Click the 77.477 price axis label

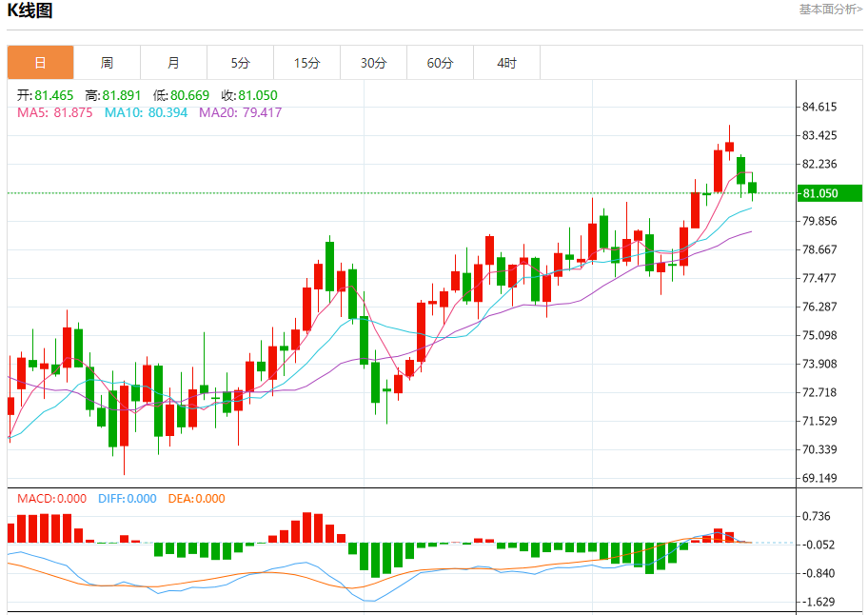[819, 278]
